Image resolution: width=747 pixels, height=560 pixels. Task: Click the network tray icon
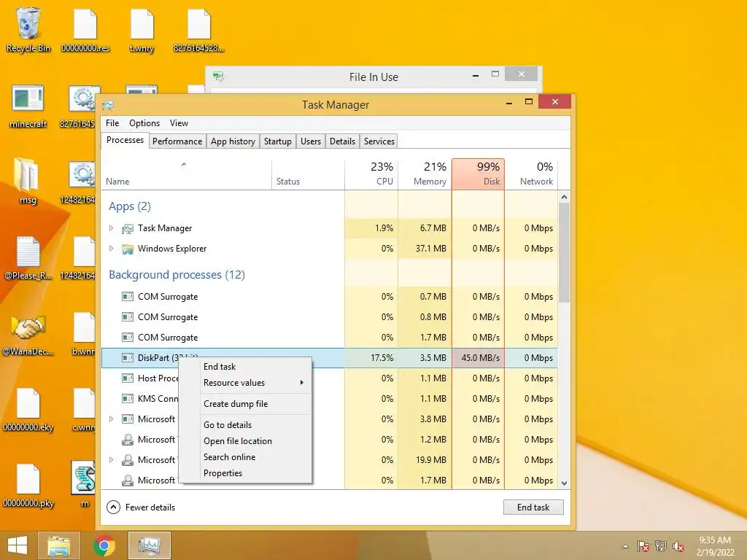coord(661,546)
